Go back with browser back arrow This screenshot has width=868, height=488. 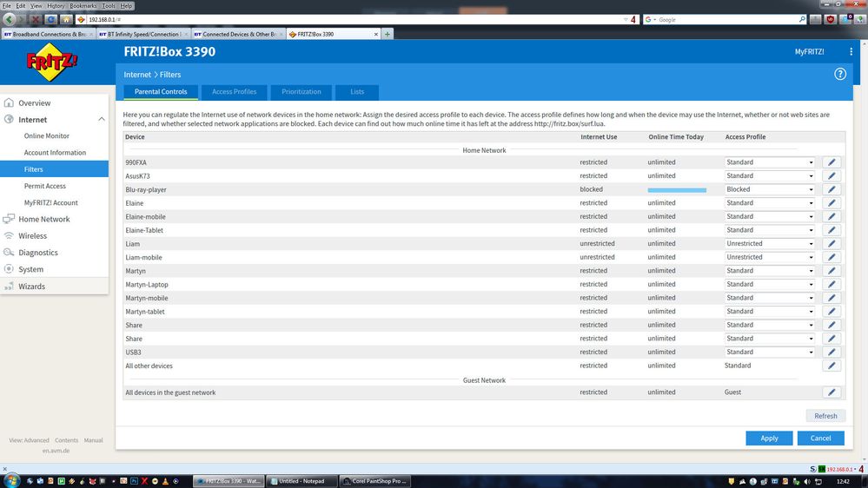click(10, 19)
